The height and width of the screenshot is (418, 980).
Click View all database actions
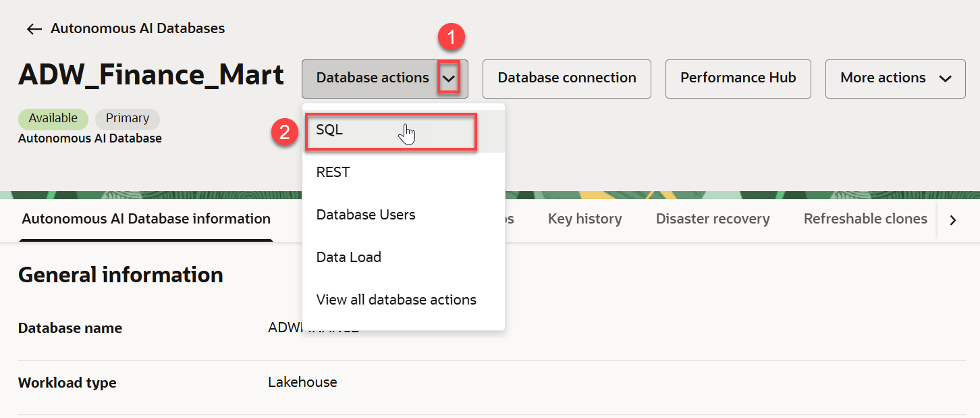[396, 300]
